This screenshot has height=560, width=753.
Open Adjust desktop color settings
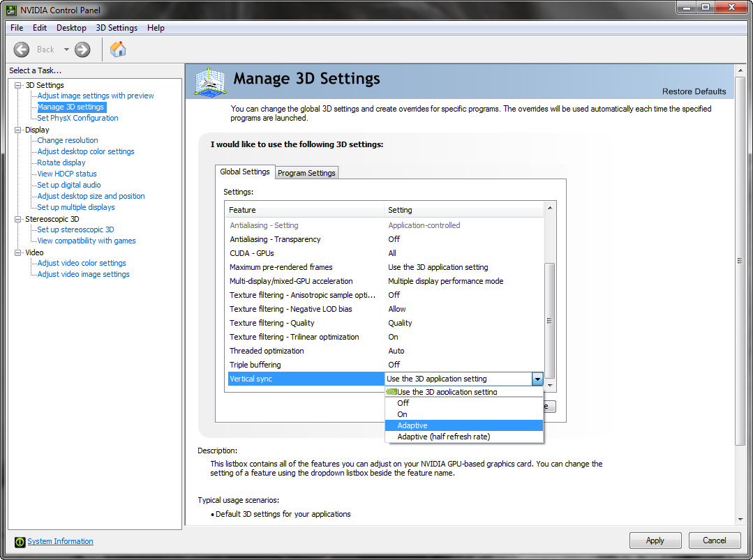point(85,151)
